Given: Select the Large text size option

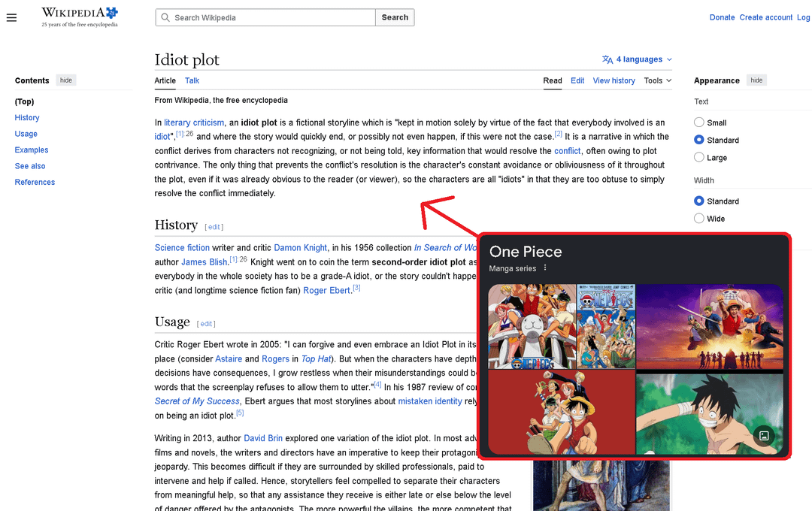Looking at the screenshot, I should pyautogui.click(x=699, y=157).
